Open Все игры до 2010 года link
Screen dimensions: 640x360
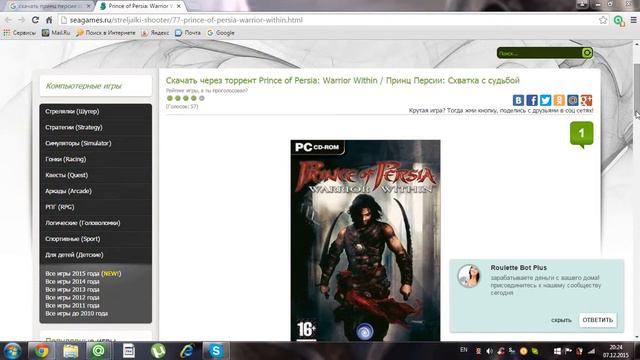click(77, 313)
